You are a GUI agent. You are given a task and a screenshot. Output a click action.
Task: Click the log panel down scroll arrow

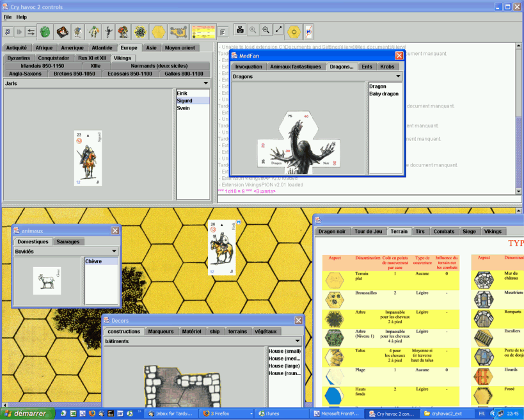click(x=518, y=191)
